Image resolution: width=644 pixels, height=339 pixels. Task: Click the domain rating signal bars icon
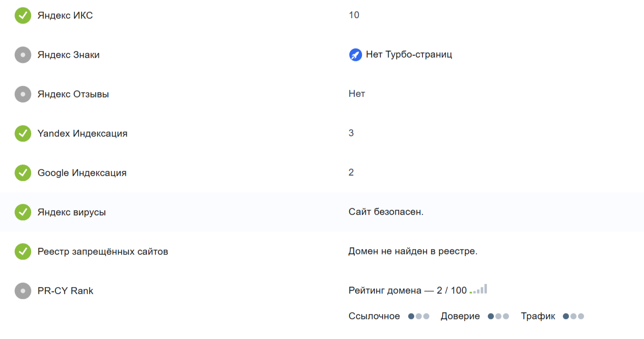click(478, 290)
